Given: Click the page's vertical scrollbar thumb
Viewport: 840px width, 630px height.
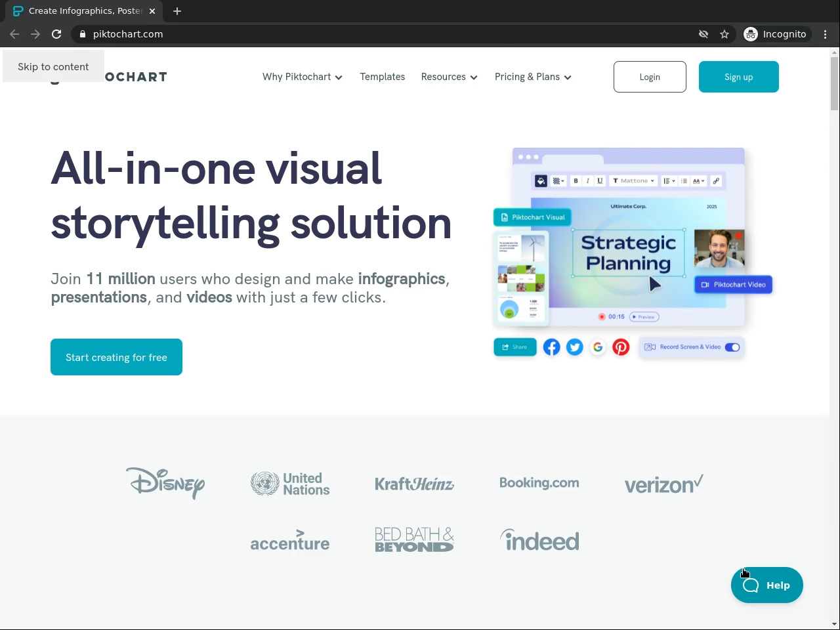Looking at the screenshot, I should pyautogui.click(x=835, y=83).
